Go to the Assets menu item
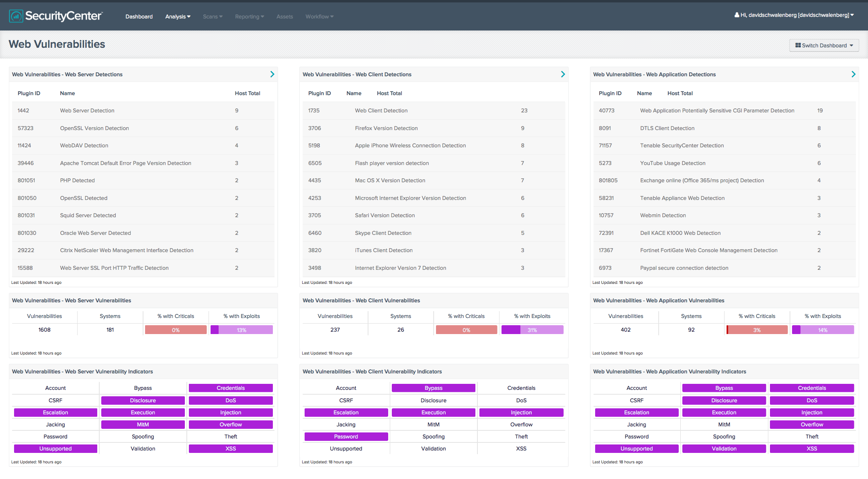The image size is (868, 479). (285, 16)
